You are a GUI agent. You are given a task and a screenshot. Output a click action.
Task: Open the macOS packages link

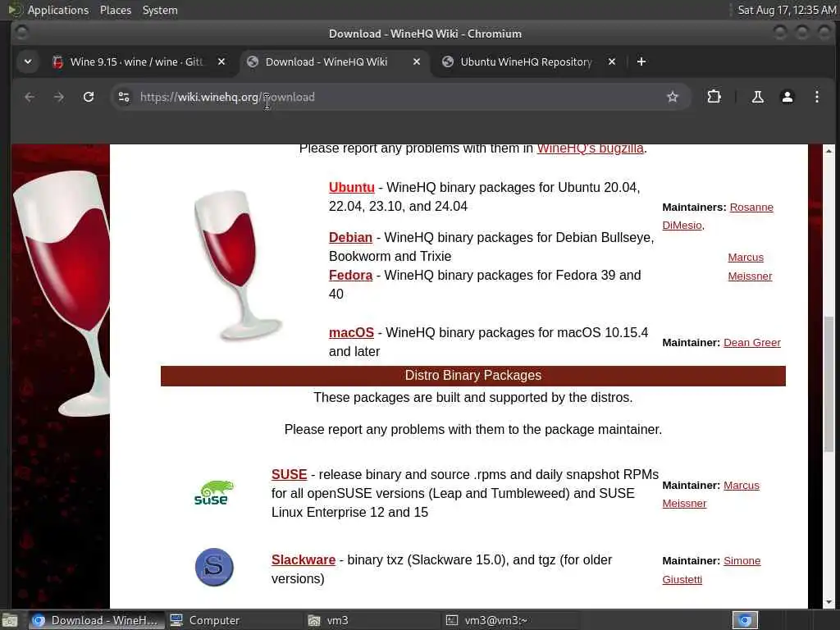(x=351, y=333)
